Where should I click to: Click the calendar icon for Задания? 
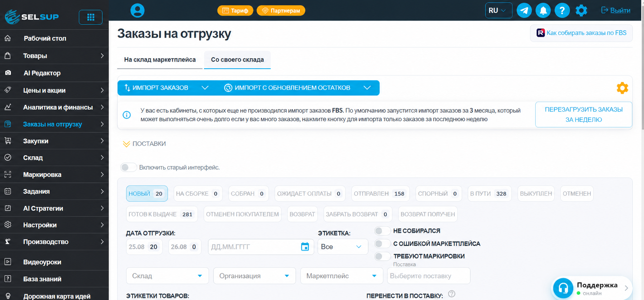click(8, 191)
